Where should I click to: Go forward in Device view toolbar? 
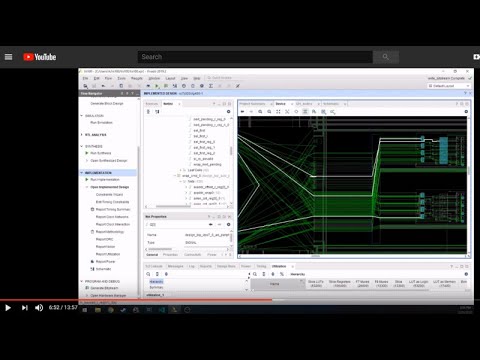pos(251,112)
